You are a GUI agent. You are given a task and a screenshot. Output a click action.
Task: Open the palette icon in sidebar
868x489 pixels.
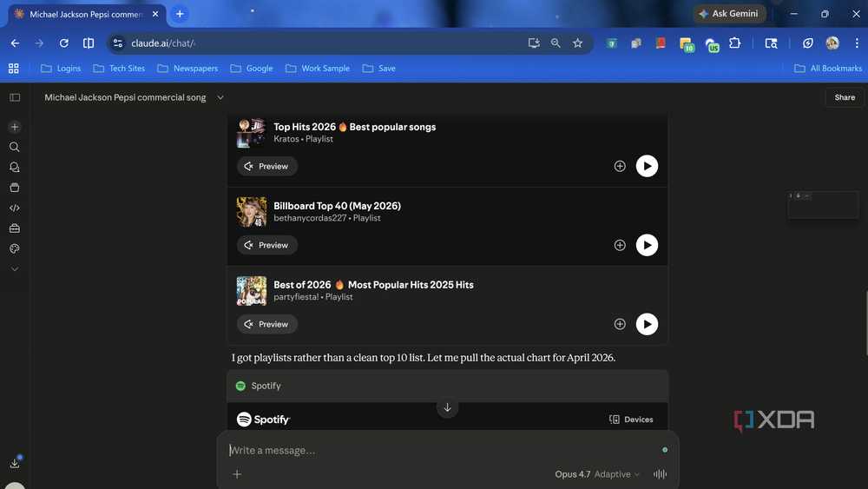pos(15,248)
